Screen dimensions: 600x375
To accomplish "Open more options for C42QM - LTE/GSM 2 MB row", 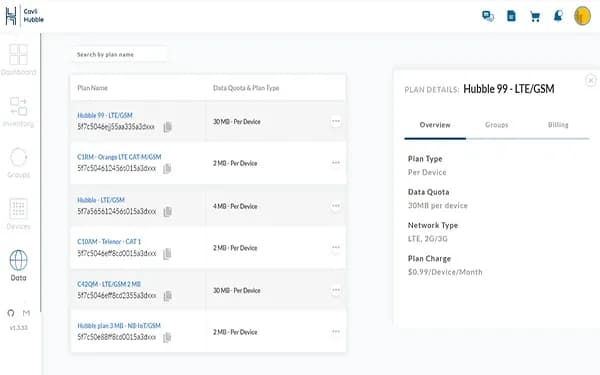I will (336, 290).
